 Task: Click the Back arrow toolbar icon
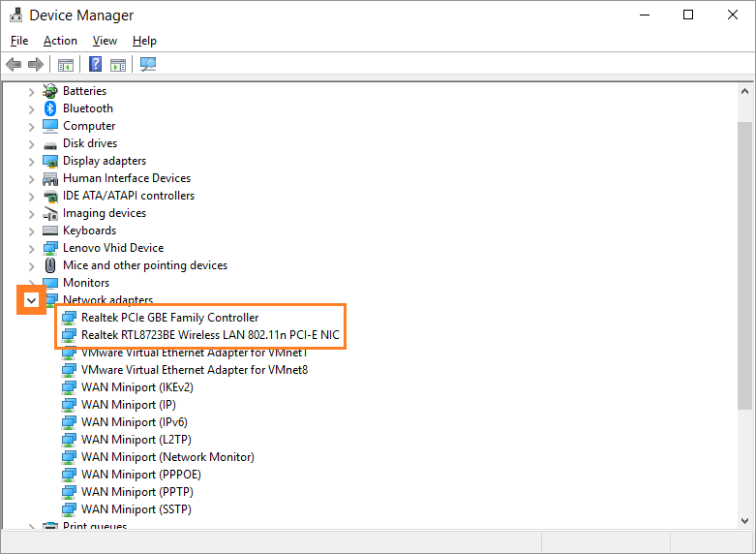point(14,64)
